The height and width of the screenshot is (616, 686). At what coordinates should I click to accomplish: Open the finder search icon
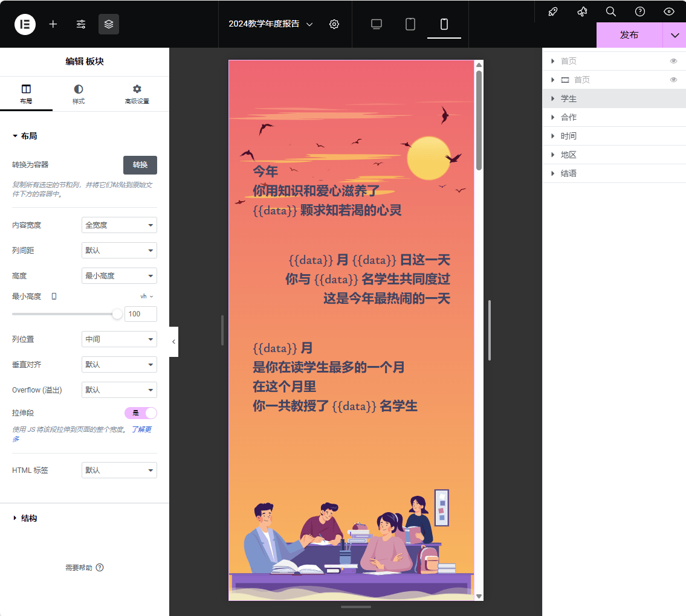pos(611,11)
